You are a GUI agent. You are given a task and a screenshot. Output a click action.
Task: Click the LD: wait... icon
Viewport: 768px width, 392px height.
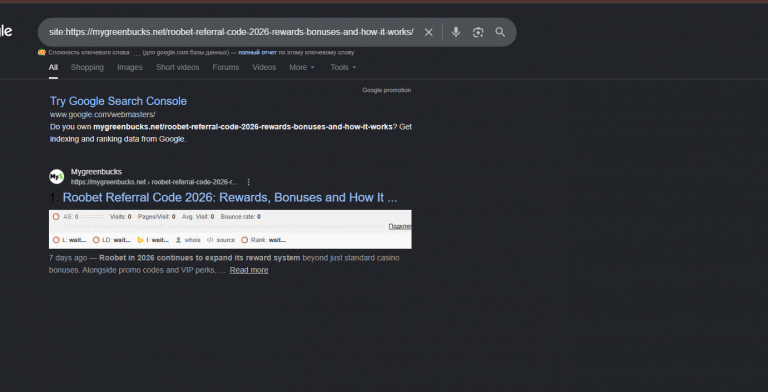click(x=96, y=240)
